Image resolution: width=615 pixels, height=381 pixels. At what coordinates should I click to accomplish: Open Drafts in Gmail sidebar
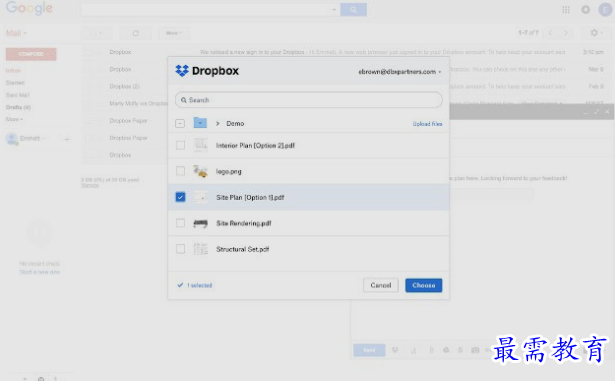(x=18, y=107)
